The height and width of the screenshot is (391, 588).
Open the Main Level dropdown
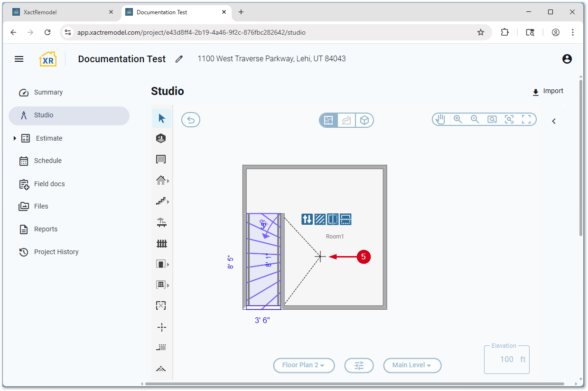(x=412, y=365)
